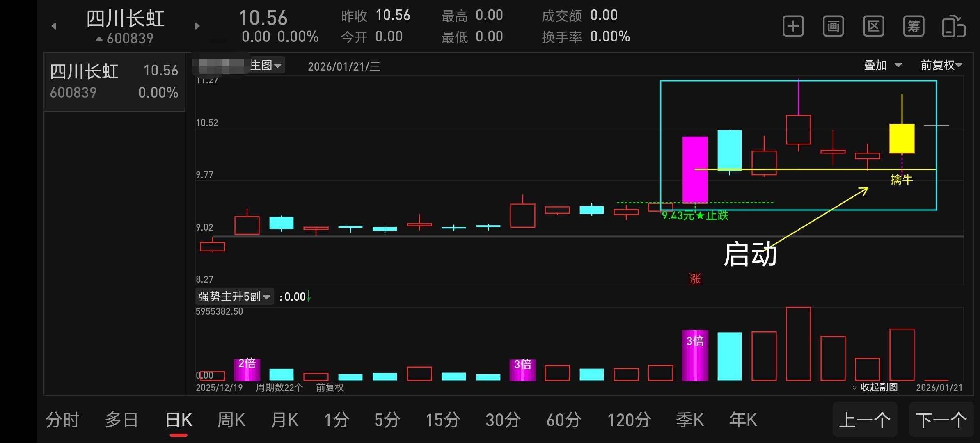
Task: Click the red 涨 marker icon
Action: (695, 279)
